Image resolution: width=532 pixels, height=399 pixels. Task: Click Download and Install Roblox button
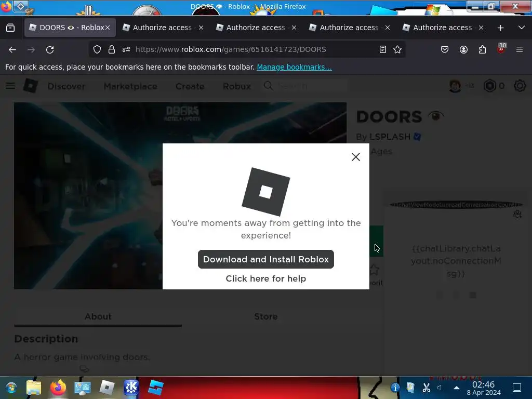(x=265, y=259)
